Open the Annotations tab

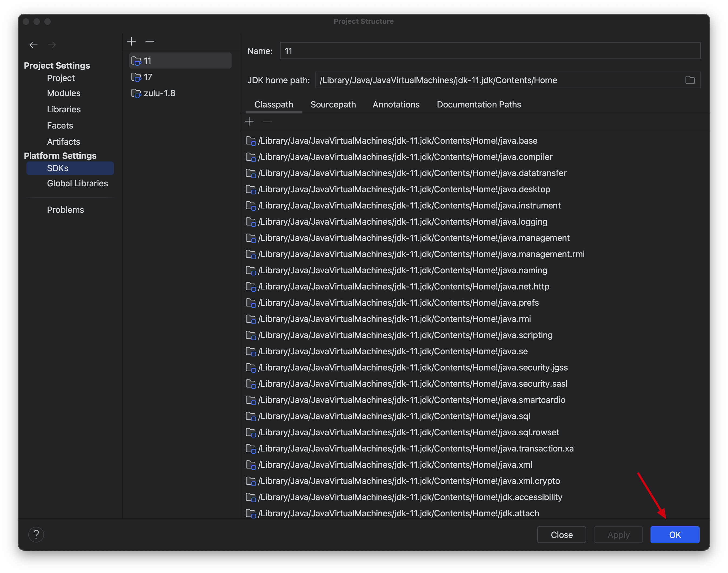[396, 104]
